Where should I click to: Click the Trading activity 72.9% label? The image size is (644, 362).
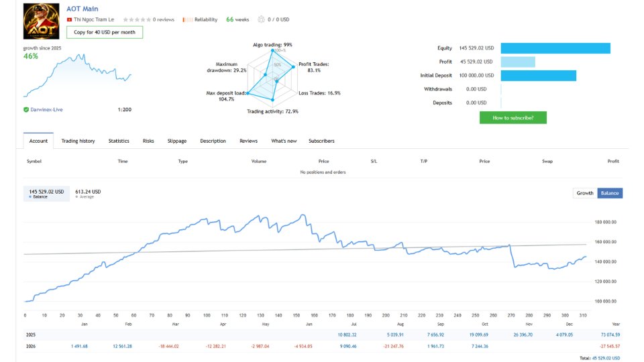pos(272,112)
